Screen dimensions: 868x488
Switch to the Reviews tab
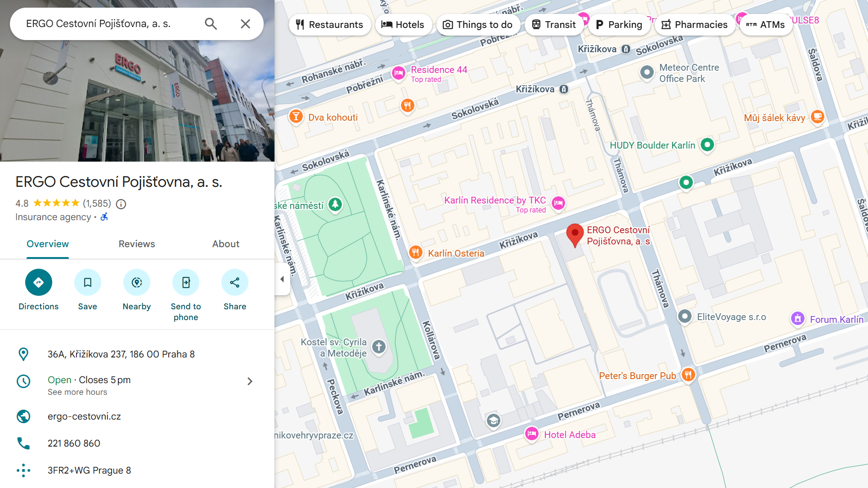click(137, 244)
